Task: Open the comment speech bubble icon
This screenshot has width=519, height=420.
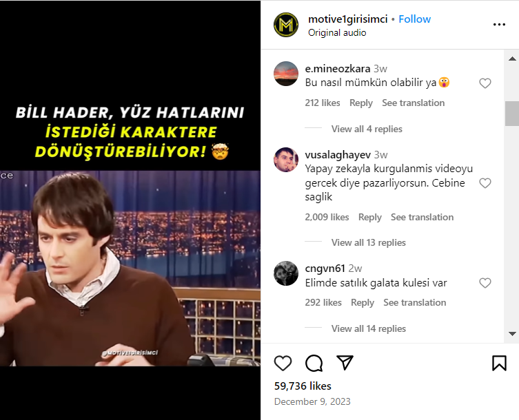Action: click(x=314, y=363)
